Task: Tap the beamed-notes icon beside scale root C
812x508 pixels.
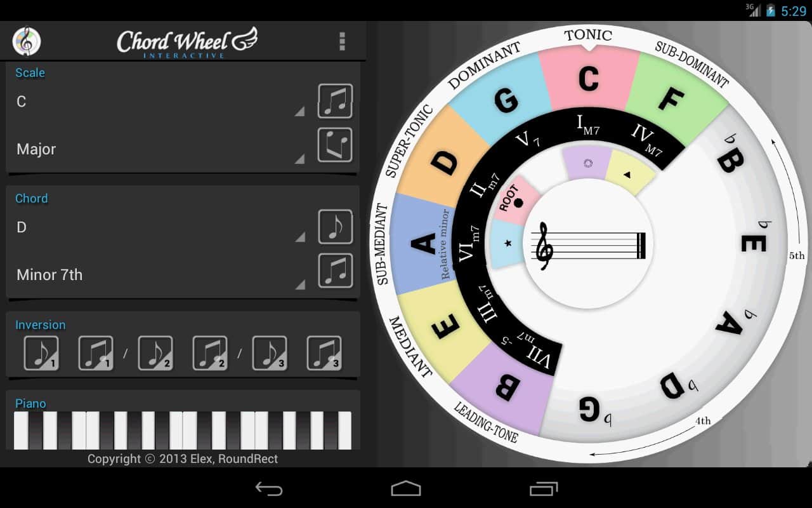Action: point(335,102)
